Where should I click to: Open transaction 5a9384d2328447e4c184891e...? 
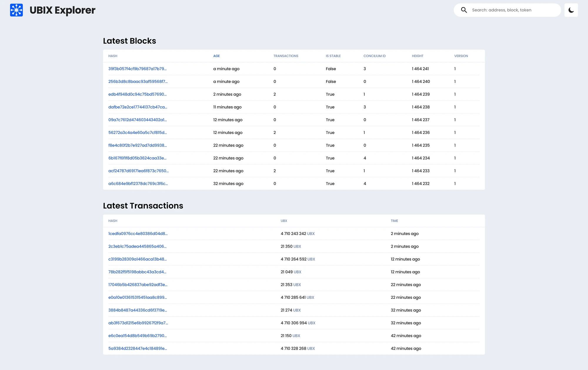(138, 349)
